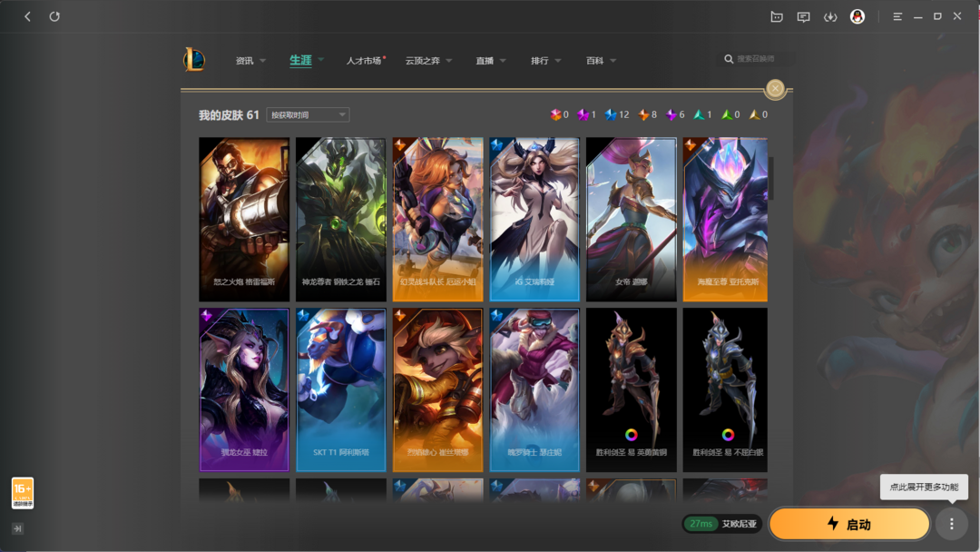The height and width of the screenshot is (552, 980).
Task: Open the 海魔至尊 亚托克斯 skin card
Action: [x=725, y=220]
